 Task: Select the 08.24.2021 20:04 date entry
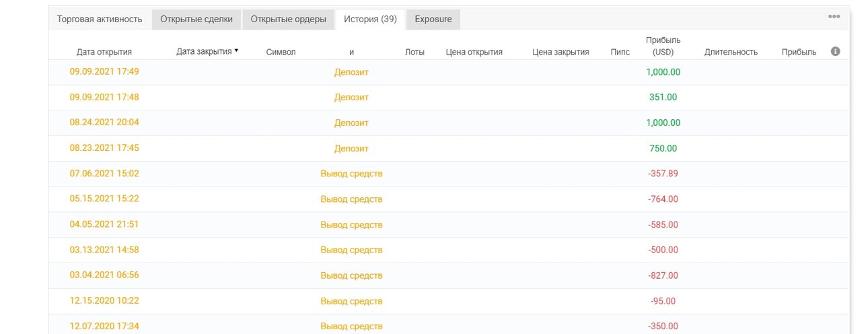(104, 123)
